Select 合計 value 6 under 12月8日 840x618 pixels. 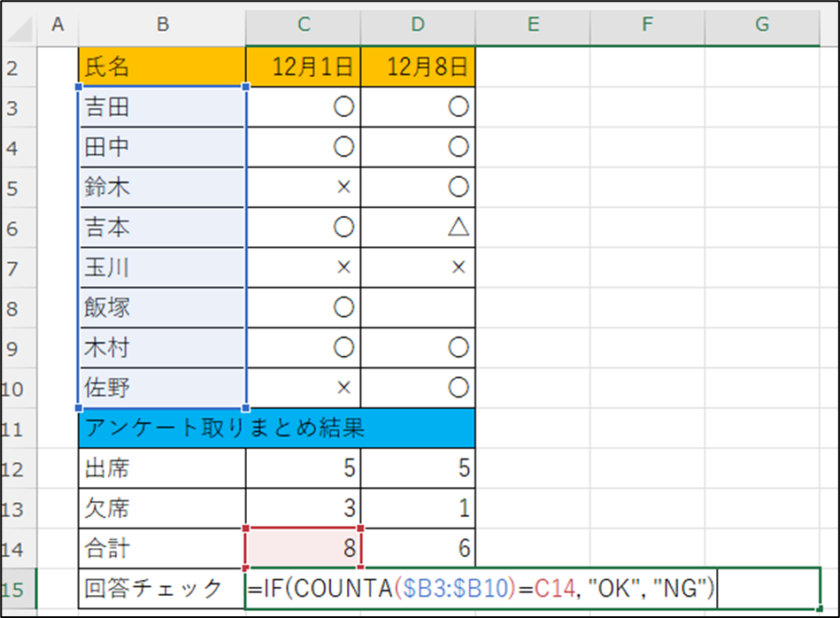(418, 548)
